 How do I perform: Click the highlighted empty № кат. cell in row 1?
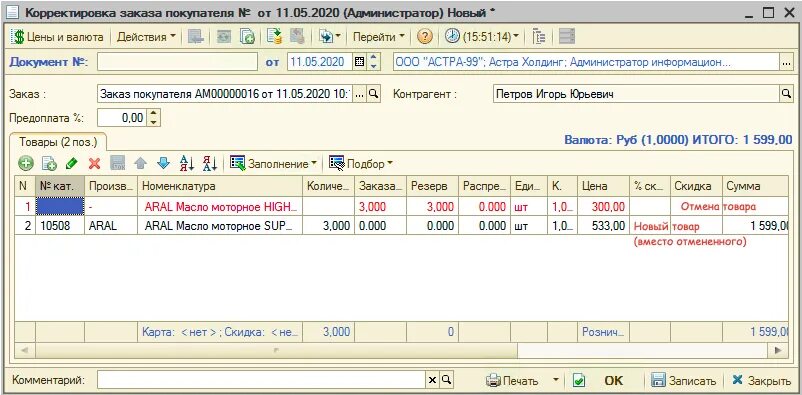click(60, 207)
